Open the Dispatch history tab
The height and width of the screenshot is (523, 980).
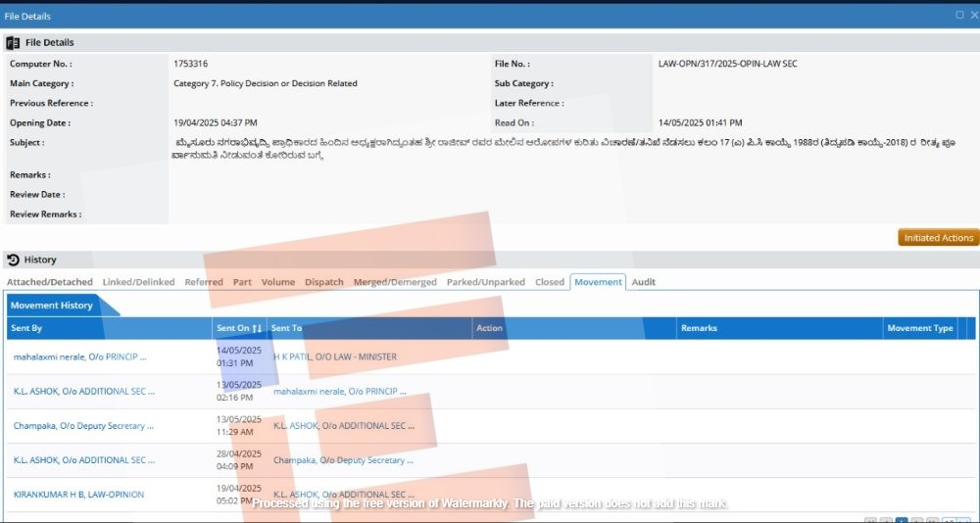pos(323,282)
